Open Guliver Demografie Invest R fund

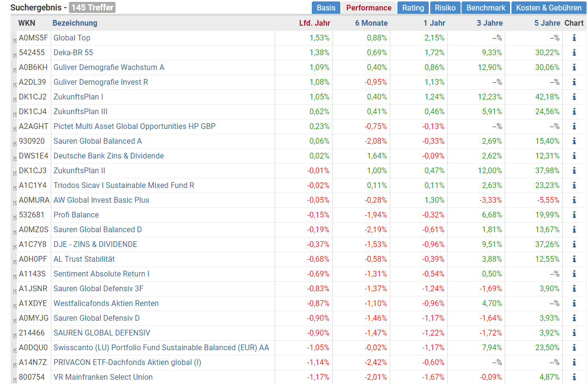101,82
